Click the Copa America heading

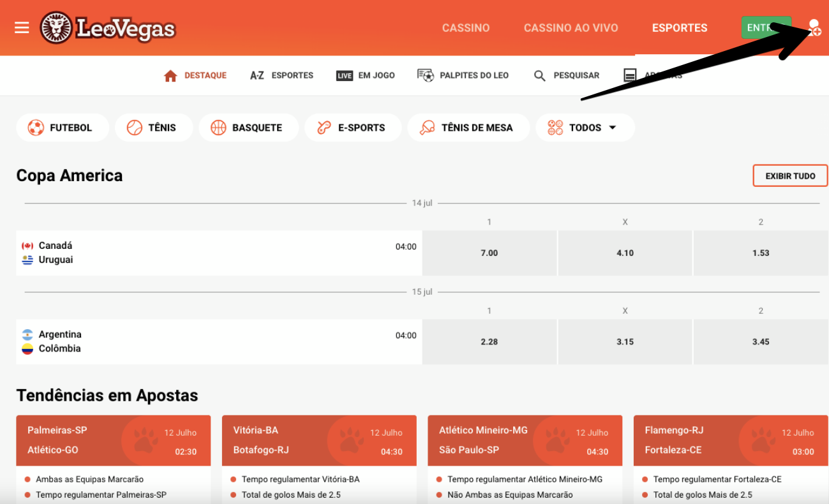pos(70,175)
